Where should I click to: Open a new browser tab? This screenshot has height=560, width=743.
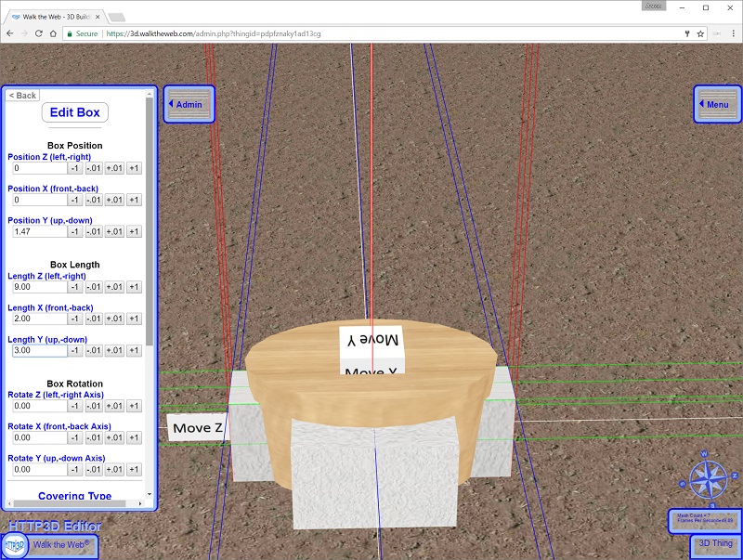(117, 17)
